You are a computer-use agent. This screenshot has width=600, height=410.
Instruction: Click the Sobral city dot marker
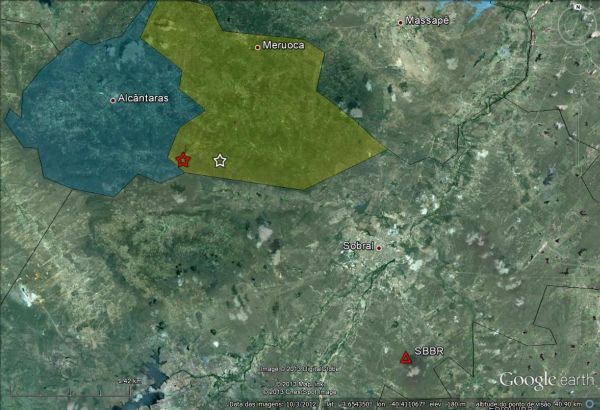[x=379, y=247]
